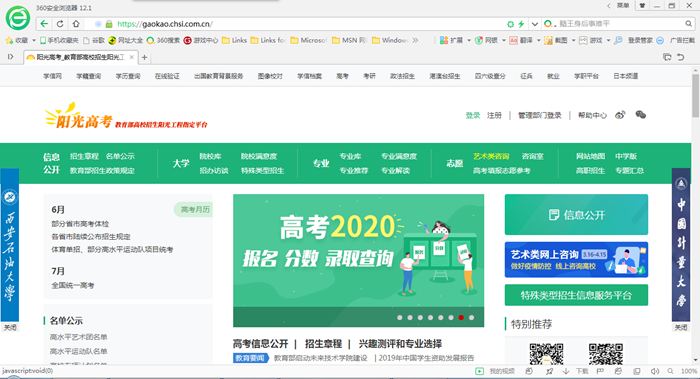This screenshot has height=379, width=700.
Task: Go to the browser home page icon
Action: point(76,24)
